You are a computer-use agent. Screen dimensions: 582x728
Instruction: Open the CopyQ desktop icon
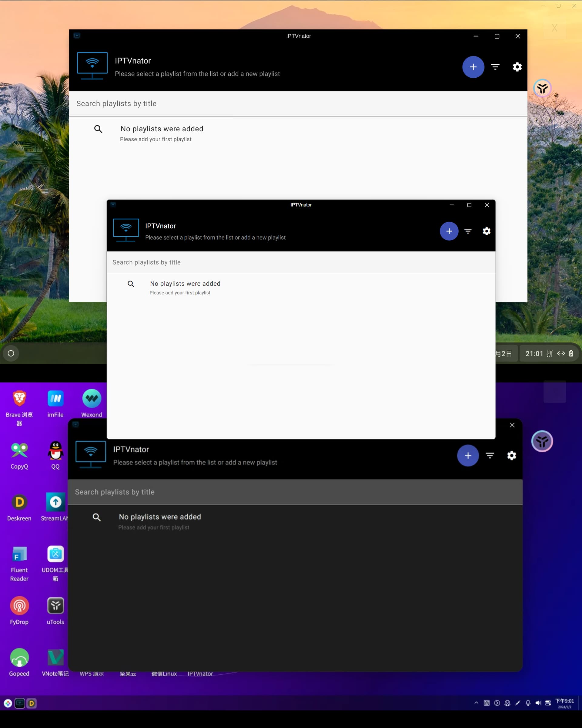pyautogui.click(x=19, y=450)
